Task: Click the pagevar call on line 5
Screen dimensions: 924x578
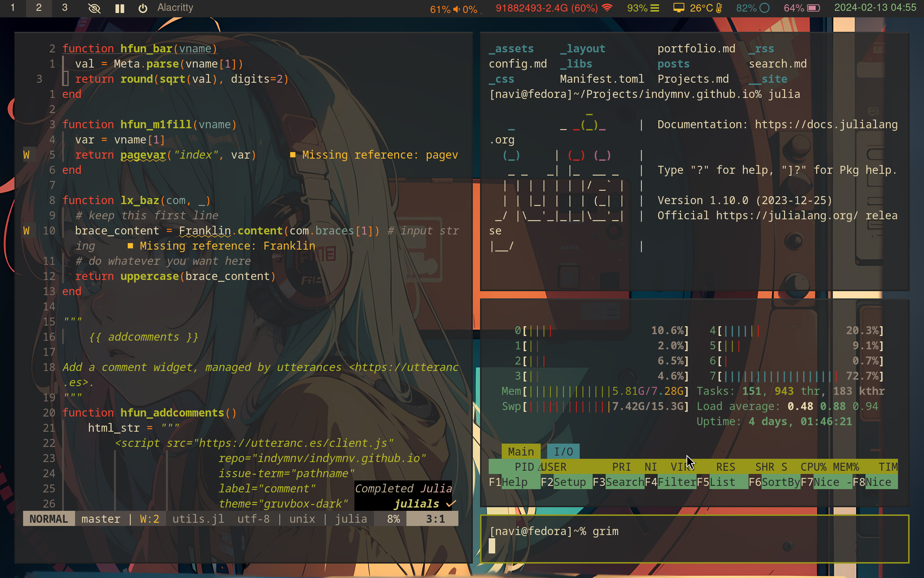Action: 143,155
